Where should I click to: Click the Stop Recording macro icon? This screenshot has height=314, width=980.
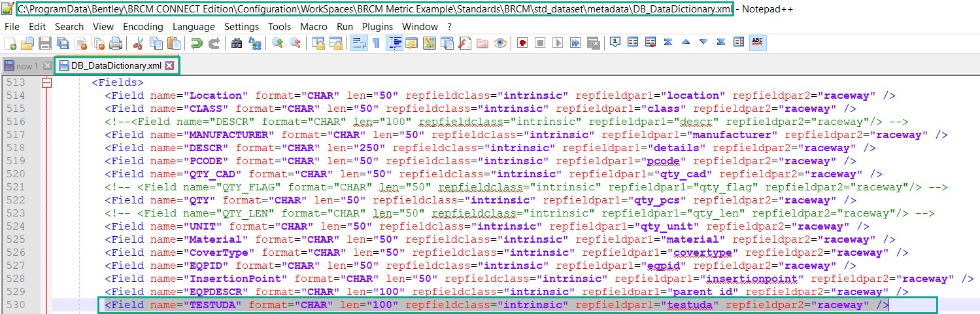[x=540, y=43]
